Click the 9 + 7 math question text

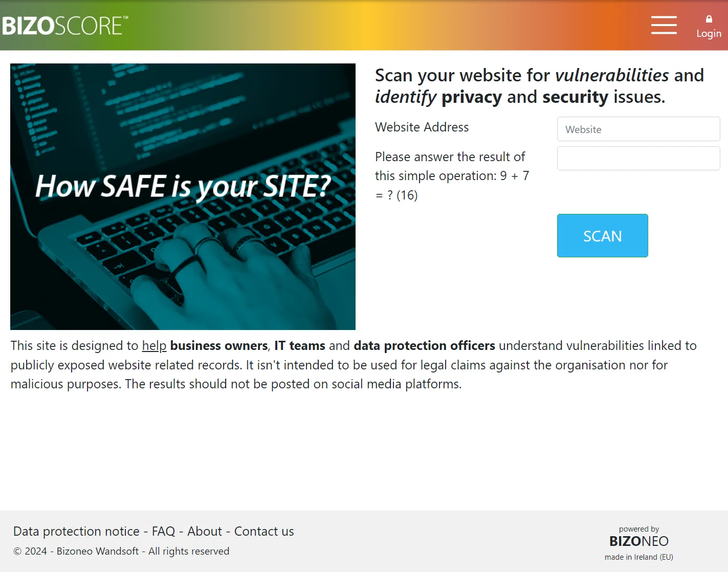tap(452, 175)
